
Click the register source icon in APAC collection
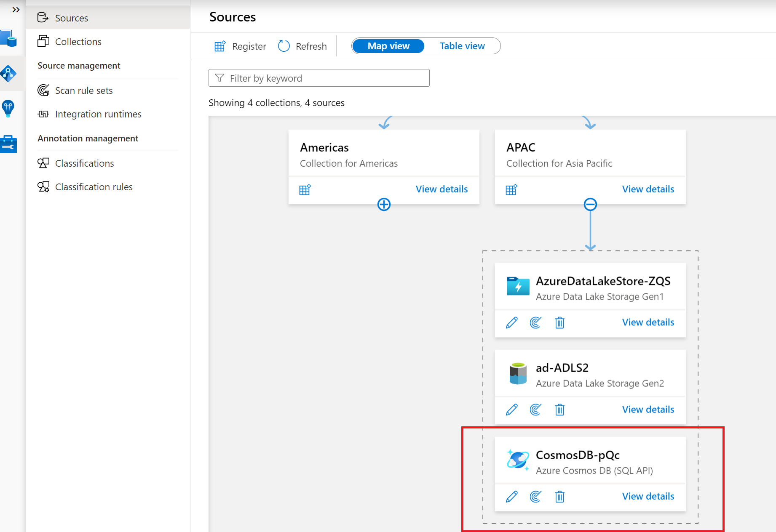[511, 189]
